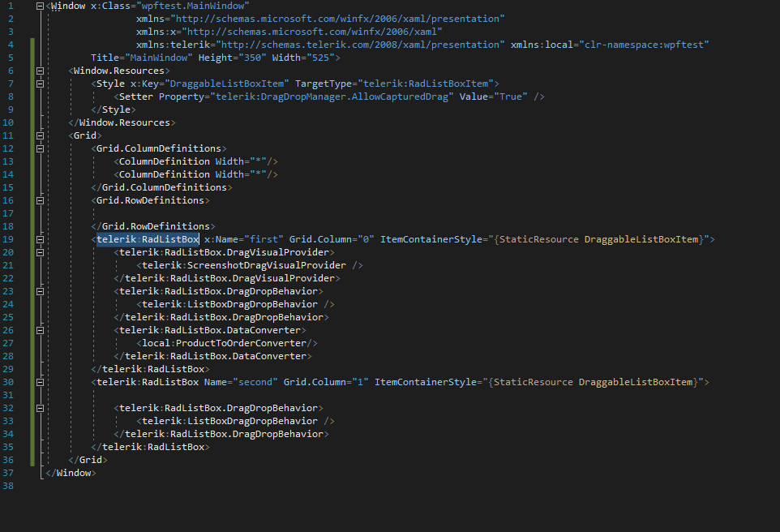This screenshot has width=780, height=532.
Task: Click line number 17 in the gutter
Action: coord(8,213)
